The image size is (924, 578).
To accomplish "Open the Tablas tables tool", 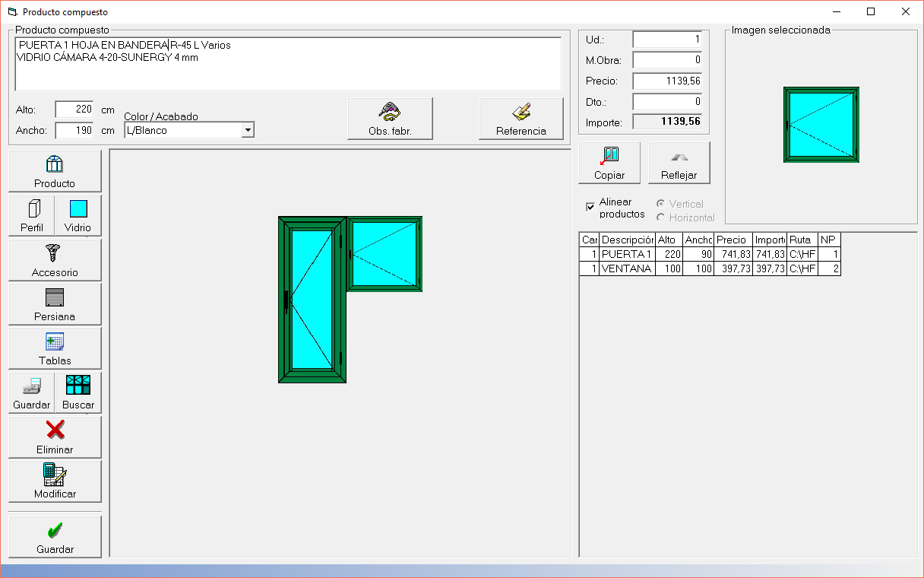I will (55, 348).
